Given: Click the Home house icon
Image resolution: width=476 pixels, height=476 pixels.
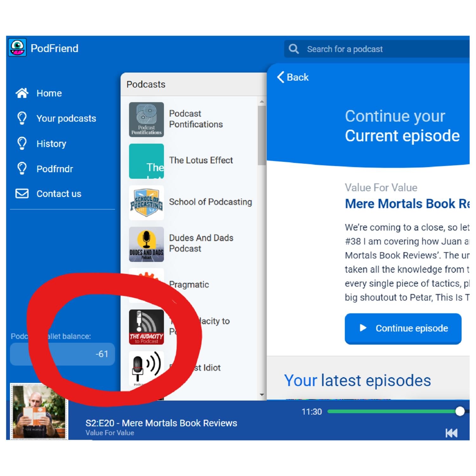Looking at the screenshot, I should 22,93.
